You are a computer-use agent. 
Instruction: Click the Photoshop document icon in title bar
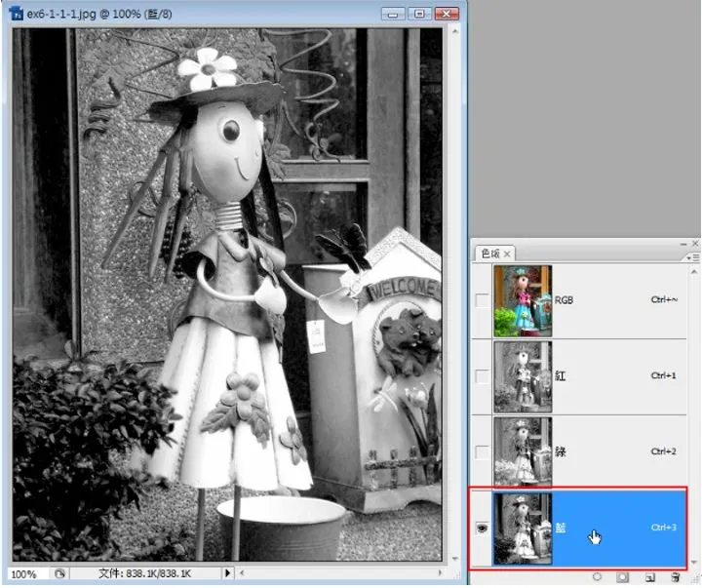point(17,13)
